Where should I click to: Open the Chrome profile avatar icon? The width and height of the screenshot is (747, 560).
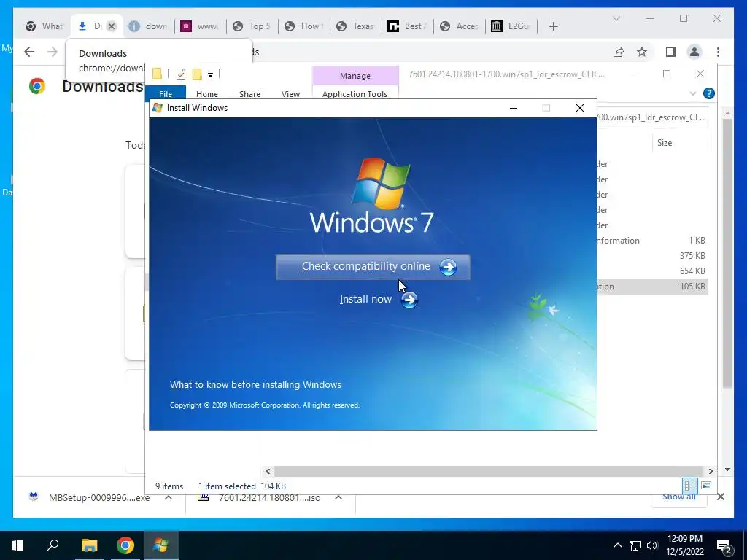point(694,52)
